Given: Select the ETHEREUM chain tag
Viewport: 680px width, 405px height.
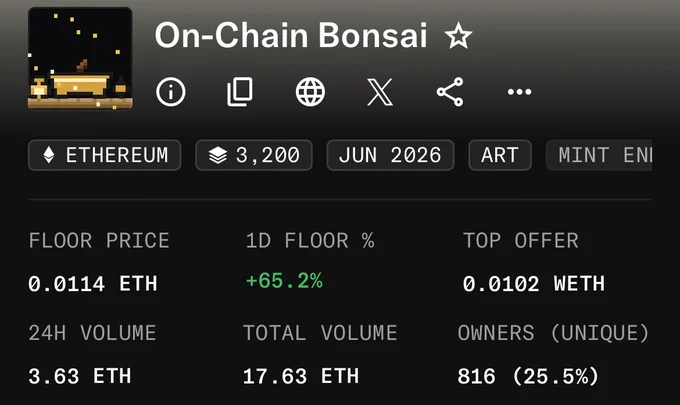Looking at the screenshot, I should point(105,155).
